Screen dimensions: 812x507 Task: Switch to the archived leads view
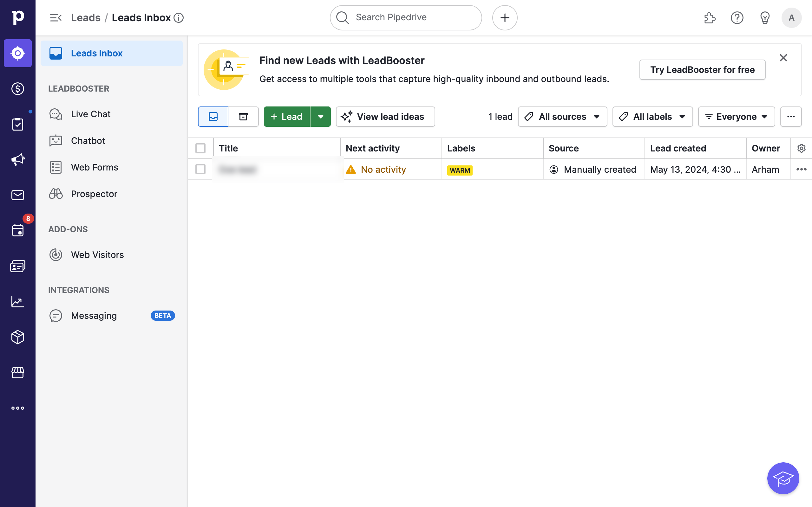click(x=243, y=117)
